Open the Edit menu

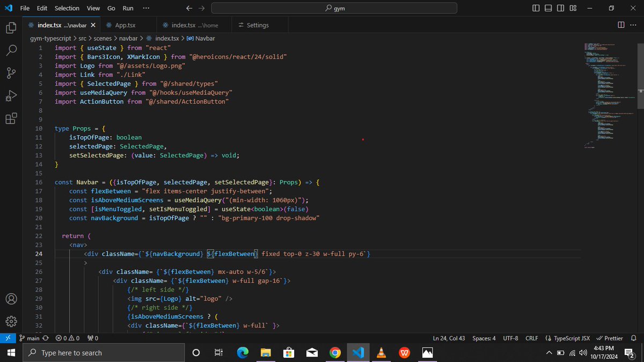(x=42, y=9)
